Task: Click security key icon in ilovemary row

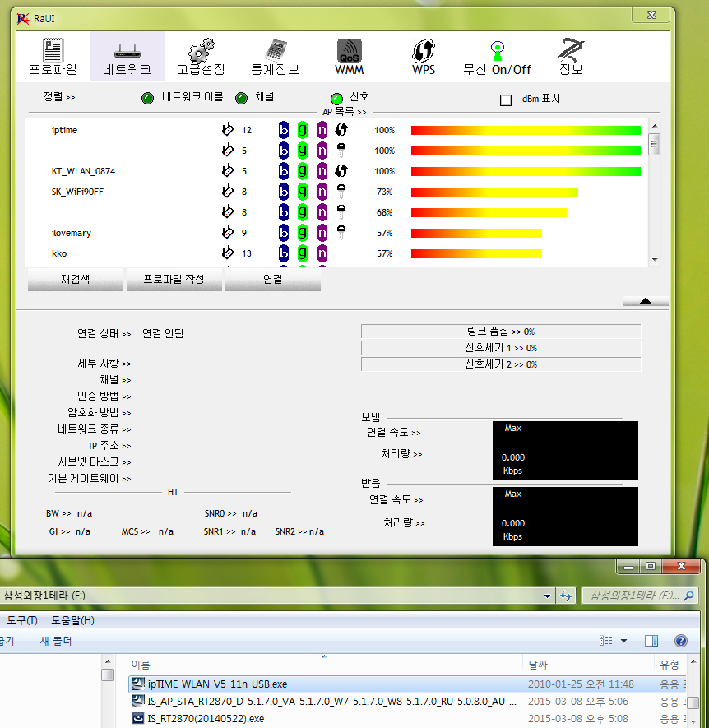Action: (x=341, y=232)
